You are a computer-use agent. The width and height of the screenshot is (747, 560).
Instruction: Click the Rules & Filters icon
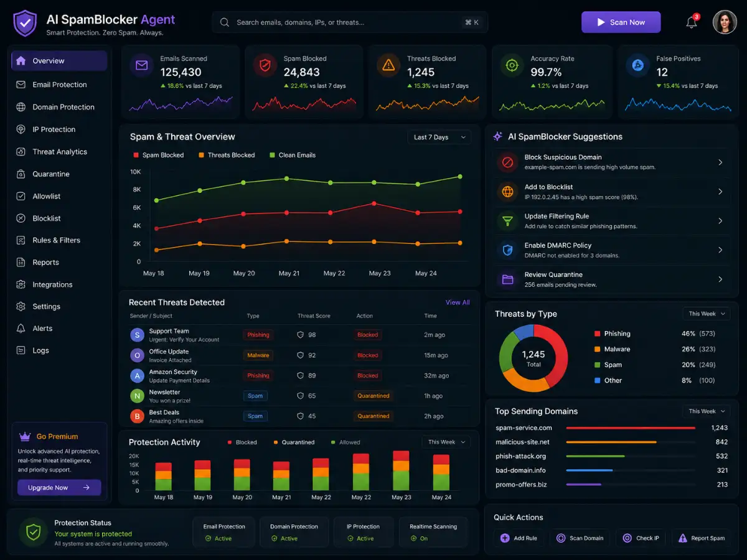21,240
